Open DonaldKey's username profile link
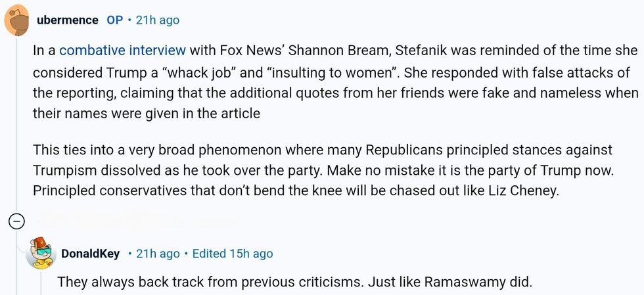The height and width of the screenshot is (295, 644). pyautogui.click(x=90, y=254)
